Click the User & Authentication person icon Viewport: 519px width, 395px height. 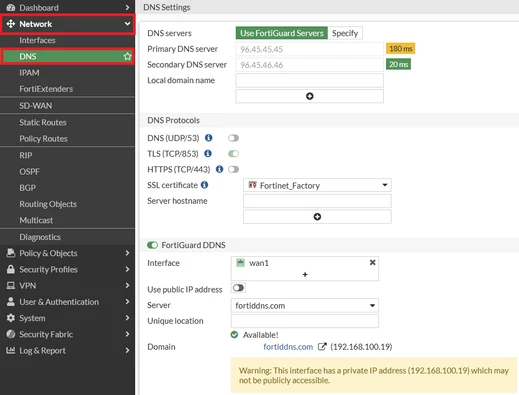[x=11, y=302]
